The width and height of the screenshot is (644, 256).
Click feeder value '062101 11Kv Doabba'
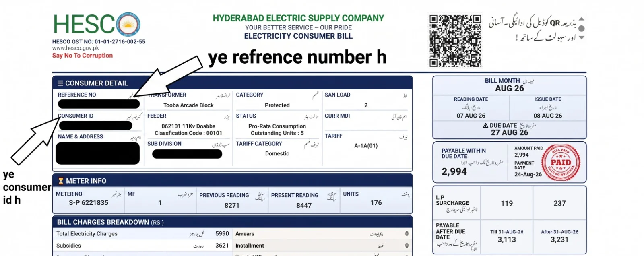coord(188,126)
